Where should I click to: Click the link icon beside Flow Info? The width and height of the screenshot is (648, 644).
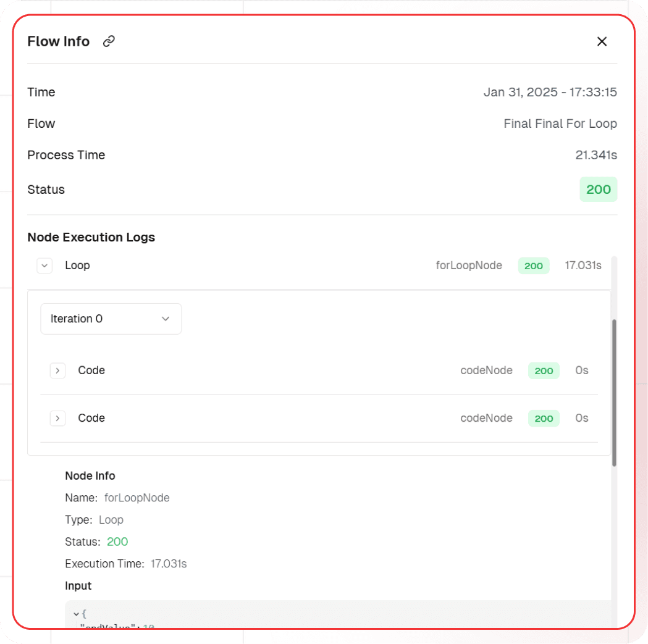[109, 41]
